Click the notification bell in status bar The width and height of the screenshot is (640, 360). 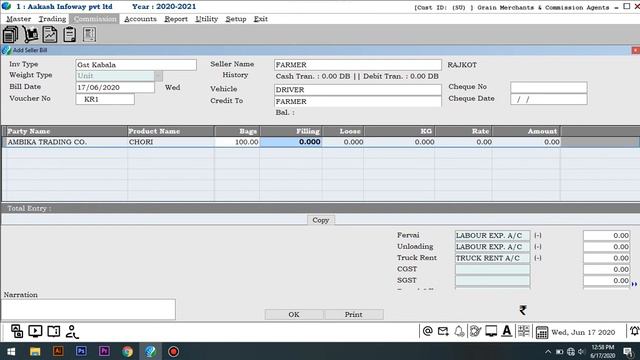[459, 331]
